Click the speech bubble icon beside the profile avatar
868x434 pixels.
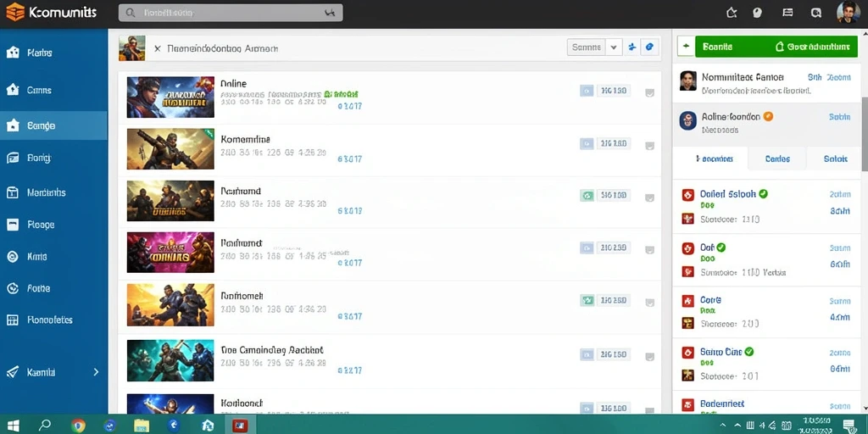coord(815,13)
